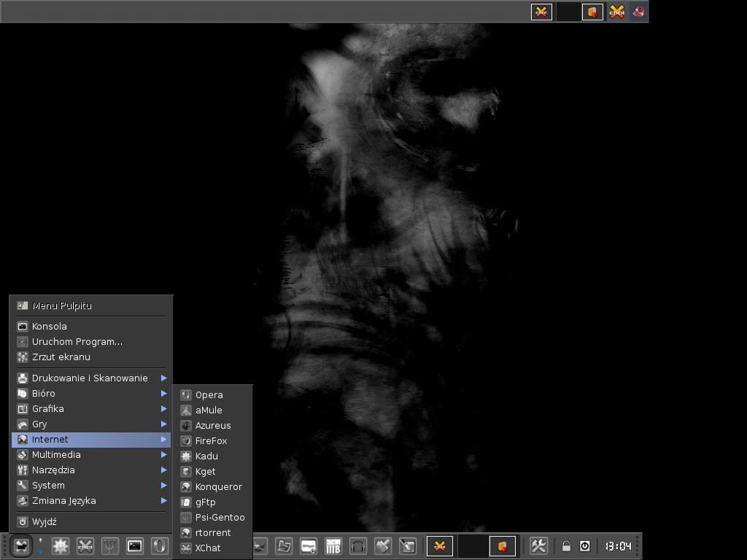Switch to XChat workspace in top pager
Image resolution: width=747 pixels, height=560 pixels.
tap(541, 12)
